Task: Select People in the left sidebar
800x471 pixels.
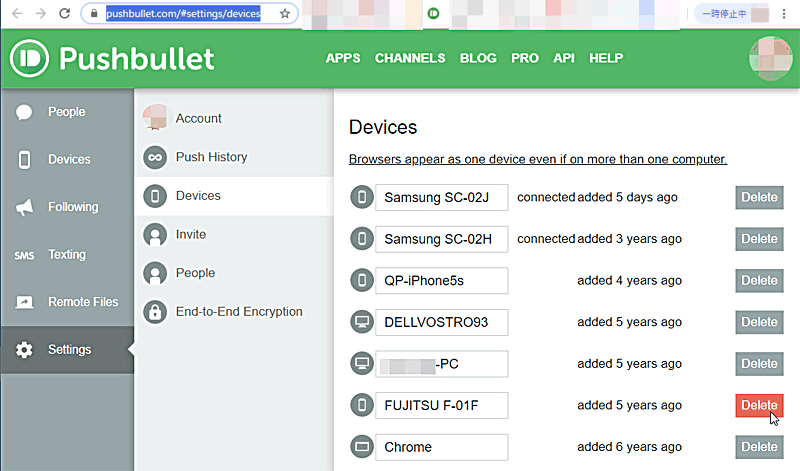Action: 67,112
